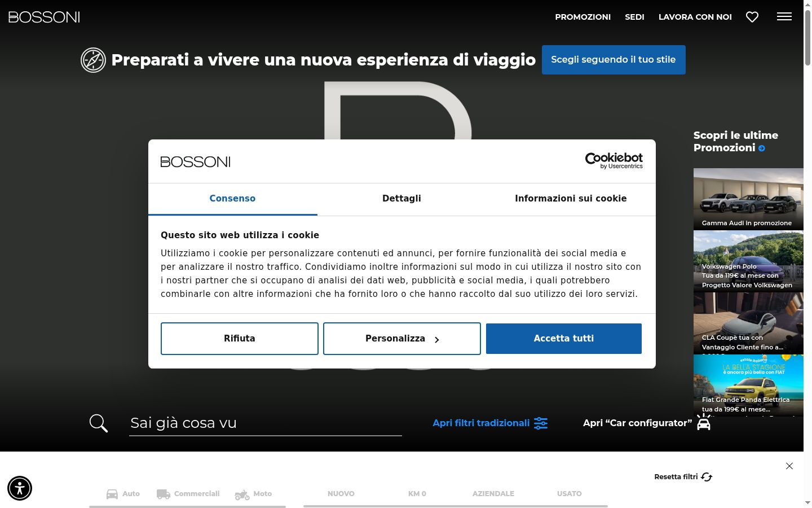812x508 pixels.
Task: Click the Car configurator car icon
Action: (704, 423)
